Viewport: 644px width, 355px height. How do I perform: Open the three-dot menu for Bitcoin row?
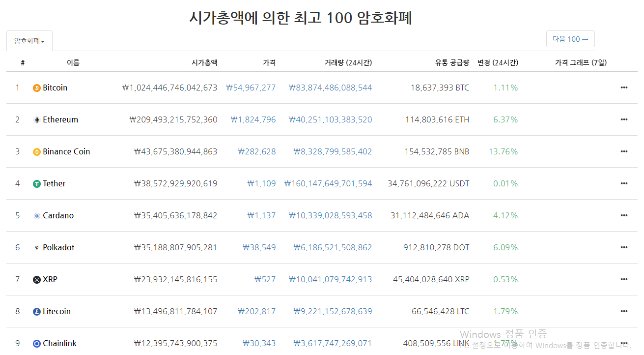coord(624,88)
